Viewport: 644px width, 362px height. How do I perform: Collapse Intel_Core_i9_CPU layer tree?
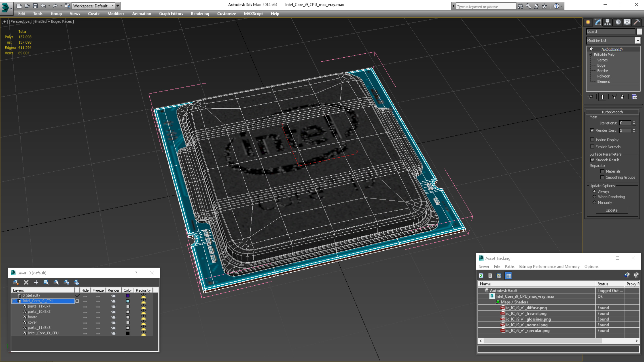(x=14, y=301)
